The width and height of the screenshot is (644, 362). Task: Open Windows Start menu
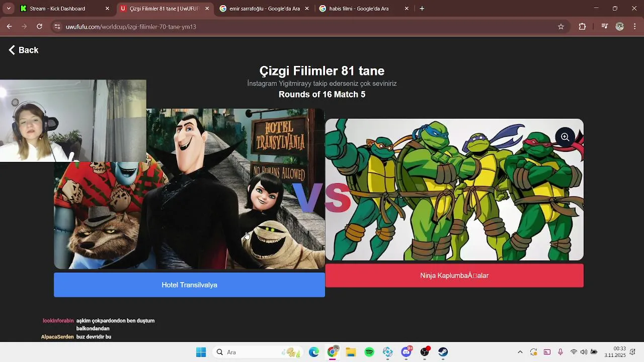[x=201, y=352]
